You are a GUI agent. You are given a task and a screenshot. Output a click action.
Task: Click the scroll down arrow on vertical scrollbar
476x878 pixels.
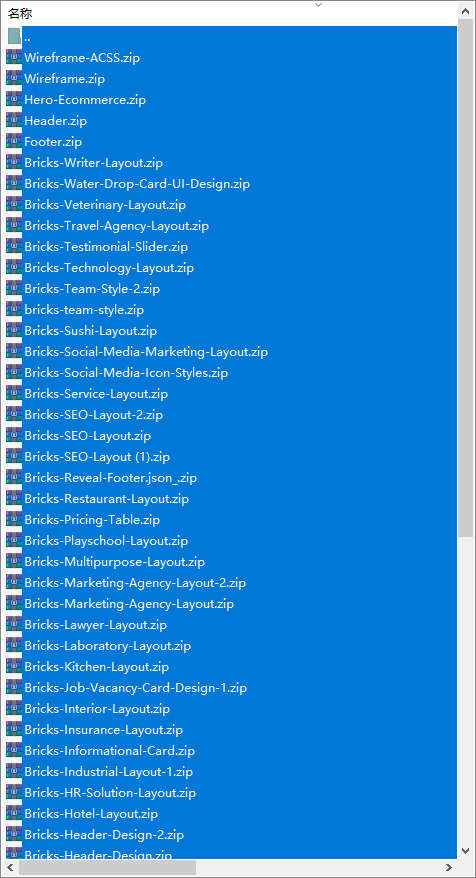[465, 851]
